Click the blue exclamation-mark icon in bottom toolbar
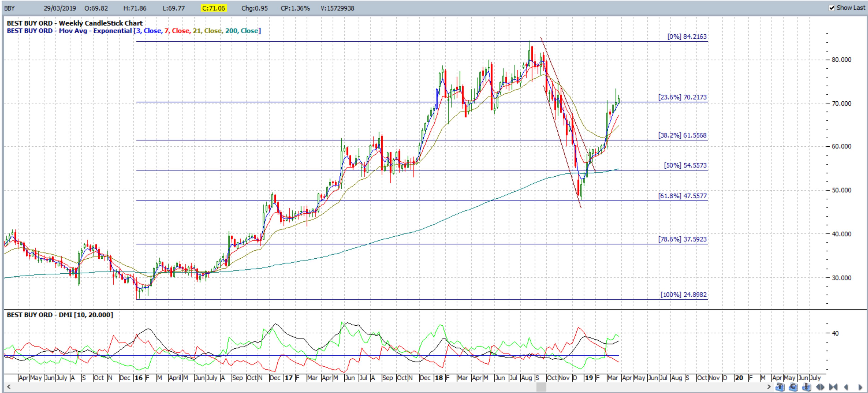The image size is (868, 393). click(806, 387)
